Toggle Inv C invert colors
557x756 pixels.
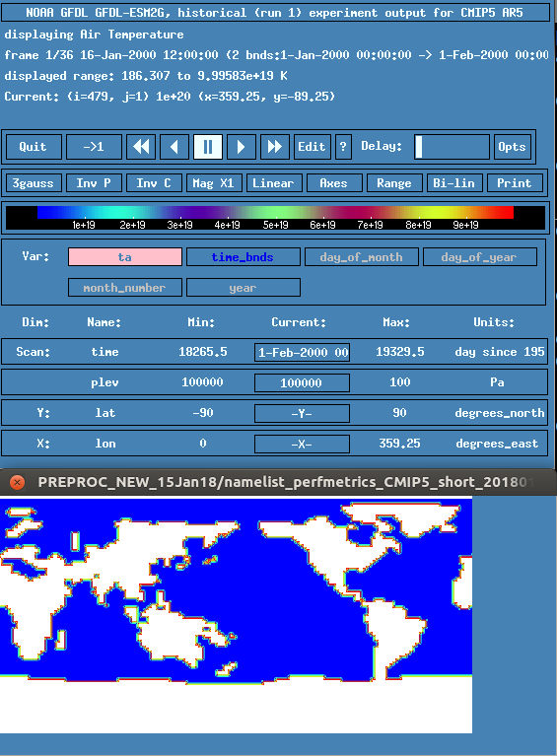tap(155, 183)
